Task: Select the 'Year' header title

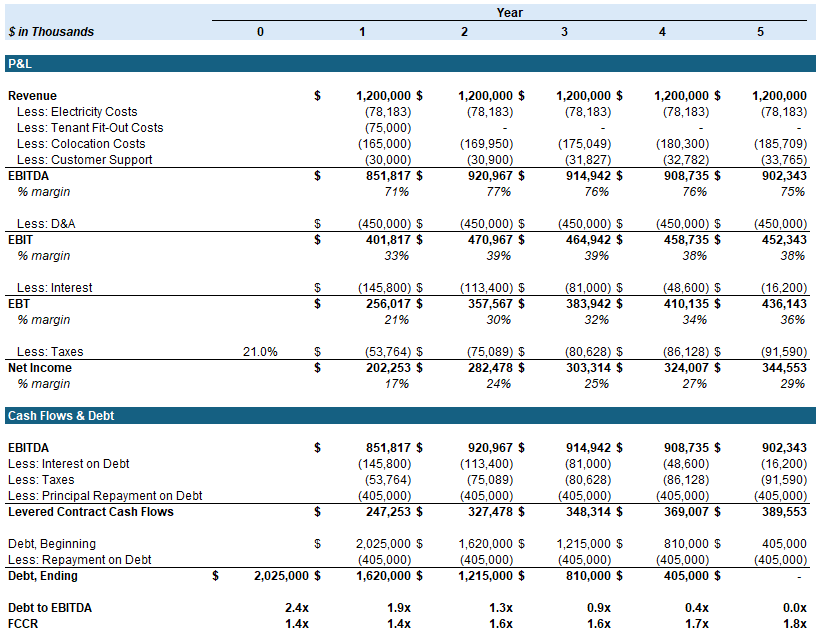Action: (509, 12)
